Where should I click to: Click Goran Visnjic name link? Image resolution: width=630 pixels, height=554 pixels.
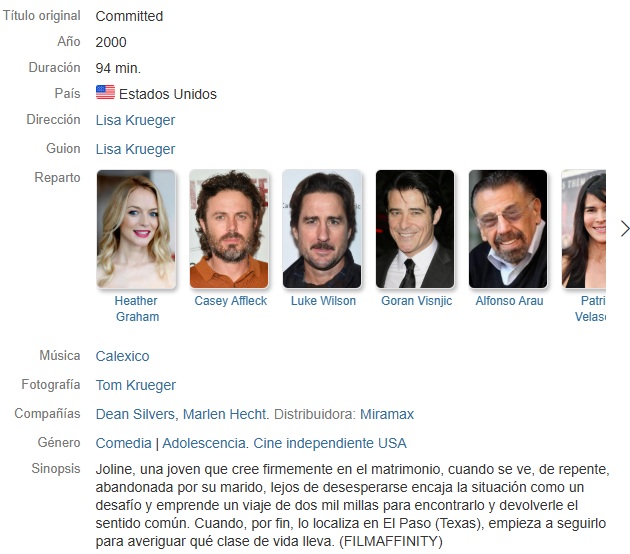[x=417, y=301]
